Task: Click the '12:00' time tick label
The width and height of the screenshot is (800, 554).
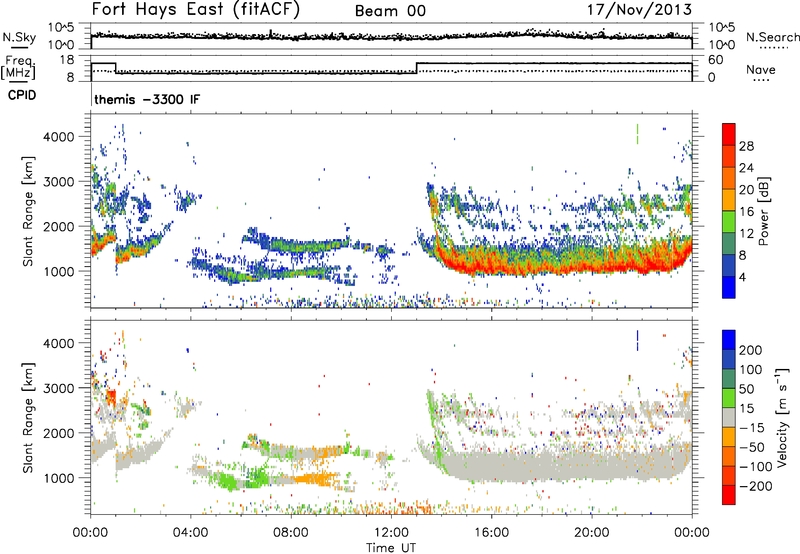Action: [391, 533]
